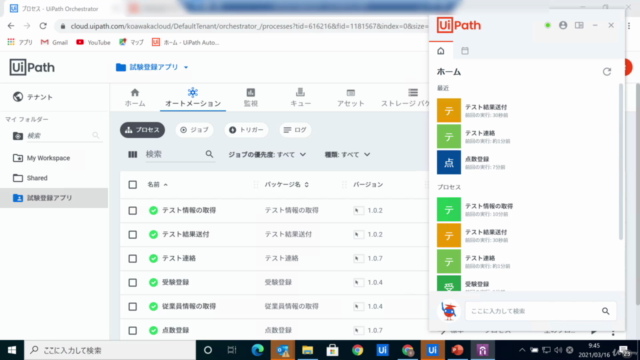This screenshot has height=360, width=640.
Task: Click the version icon beside 1.0.2 for テスト情報の取得
Action: (x=358, y=211)
